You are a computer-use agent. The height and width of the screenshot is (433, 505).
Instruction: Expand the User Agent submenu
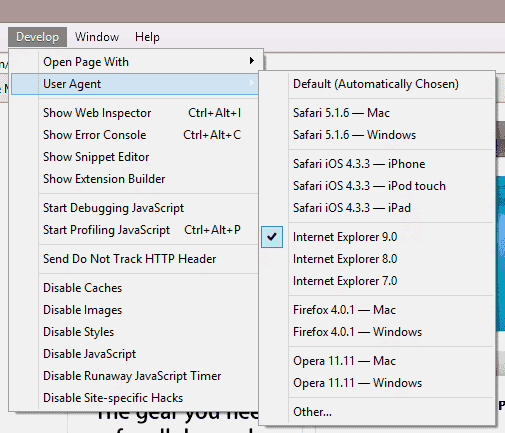pyautogui.click(x=135, y=84)
